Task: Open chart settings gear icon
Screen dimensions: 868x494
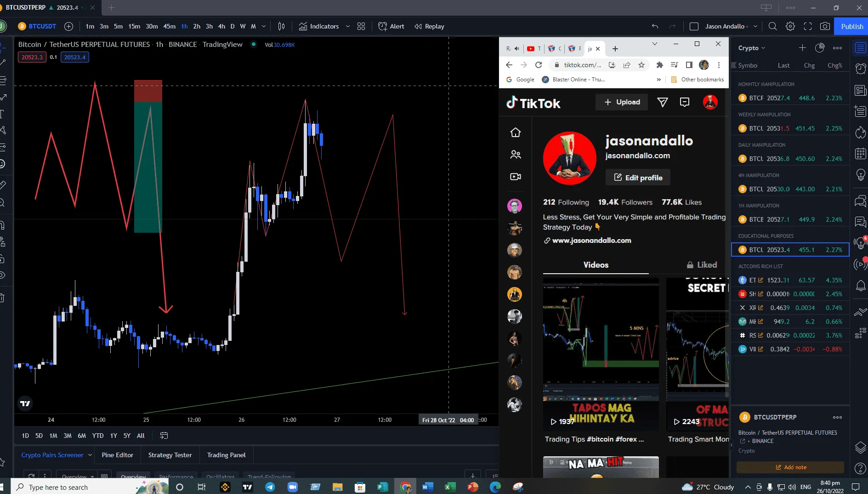Action: coord(790,26)
